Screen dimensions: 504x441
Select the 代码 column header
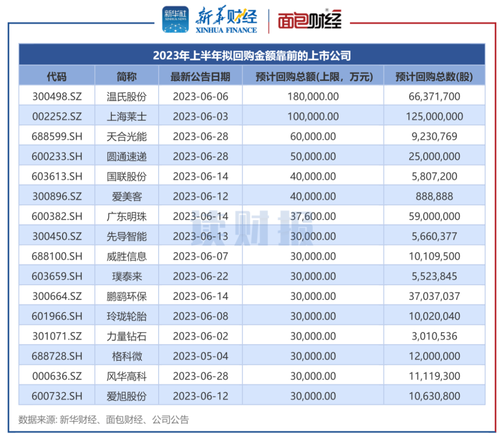point(56,77)
